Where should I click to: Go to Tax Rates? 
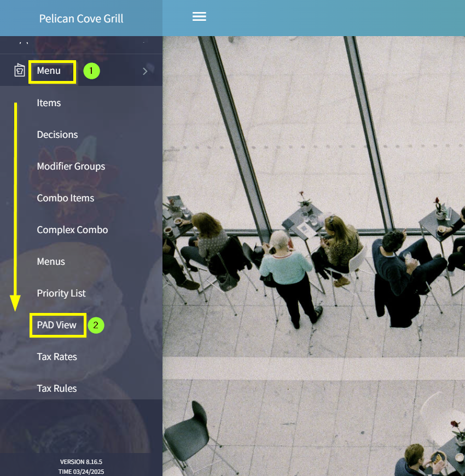(x=57, y=357)
